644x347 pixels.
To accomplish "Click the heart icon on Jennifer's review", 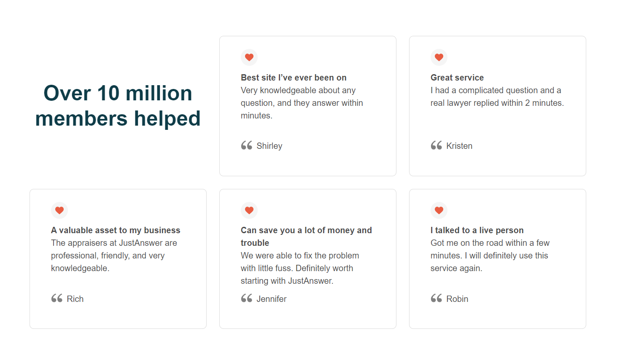I will (249, 210).
